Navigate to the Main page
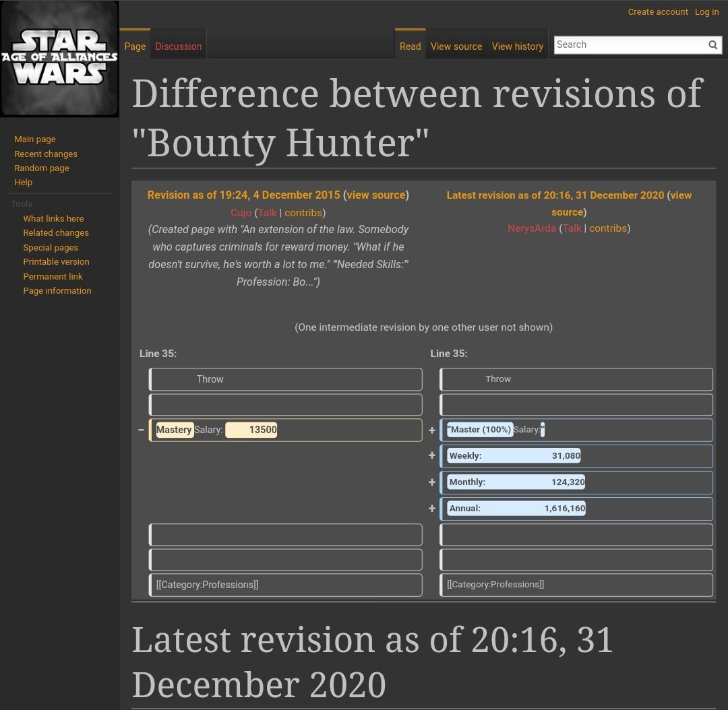This screenshot has width=728, height=710. coord(34,139)
